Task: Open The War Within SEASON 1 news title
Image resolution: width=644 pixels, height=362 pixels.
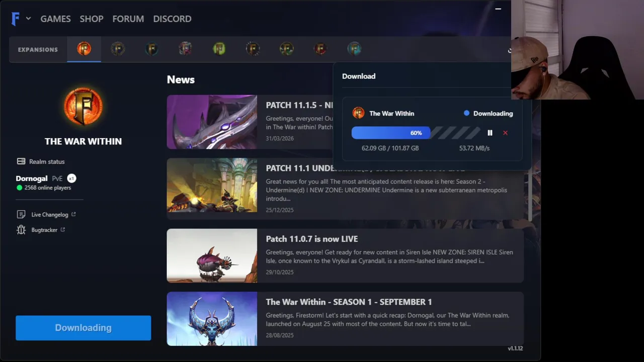Action: 349,302
